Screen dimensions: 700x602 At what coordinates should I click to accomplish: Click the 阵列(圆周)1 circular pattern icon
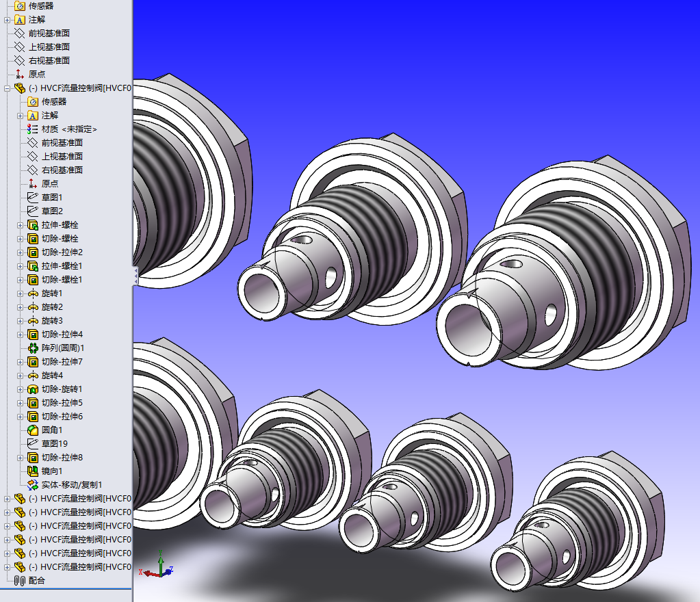coord(33,348)
